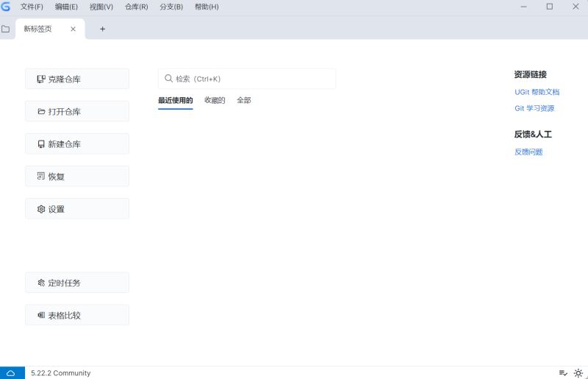This screenshot has height=379, width=588.
Task: Click the UGit logo icon
Action: [6, 7]
